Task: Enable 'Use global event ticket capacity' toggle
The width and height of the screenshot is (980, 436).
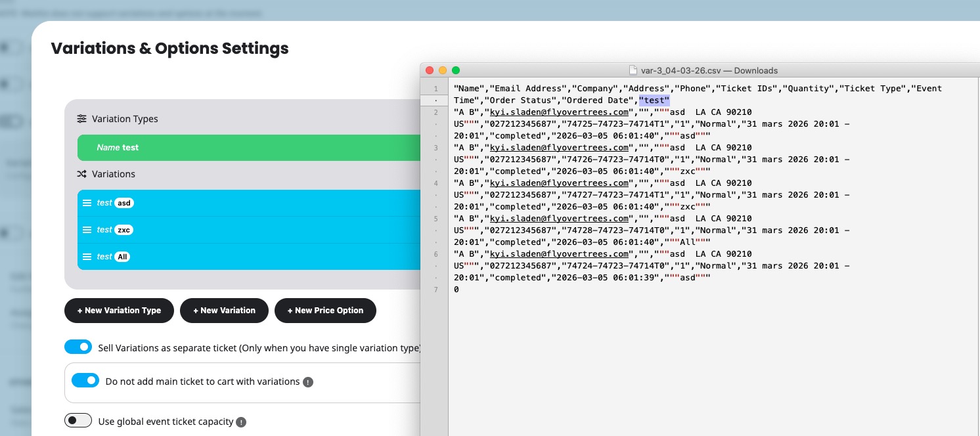Action: coord(78,421)
